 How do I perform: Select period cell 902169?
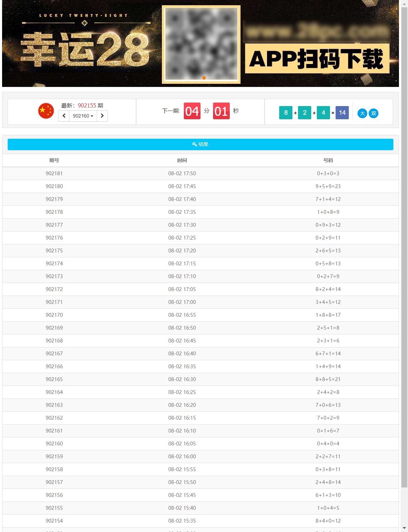pos(54,328)
